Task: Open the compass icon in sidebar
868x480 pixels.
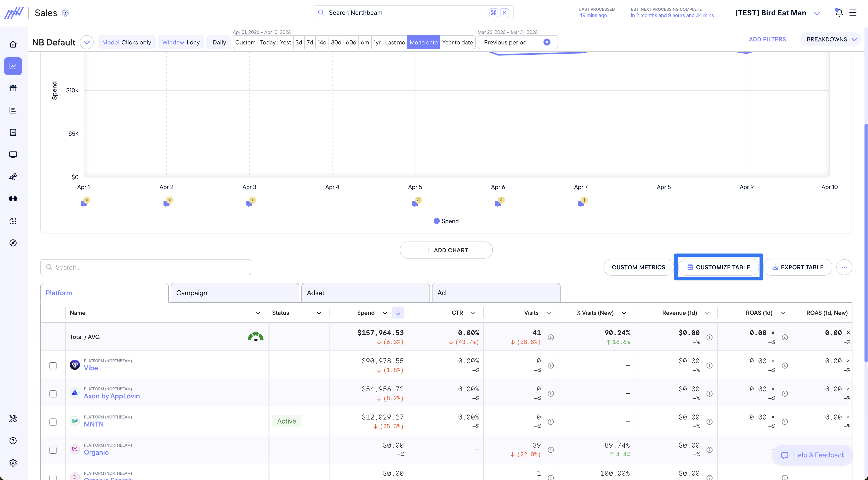Action: (13, 243)
